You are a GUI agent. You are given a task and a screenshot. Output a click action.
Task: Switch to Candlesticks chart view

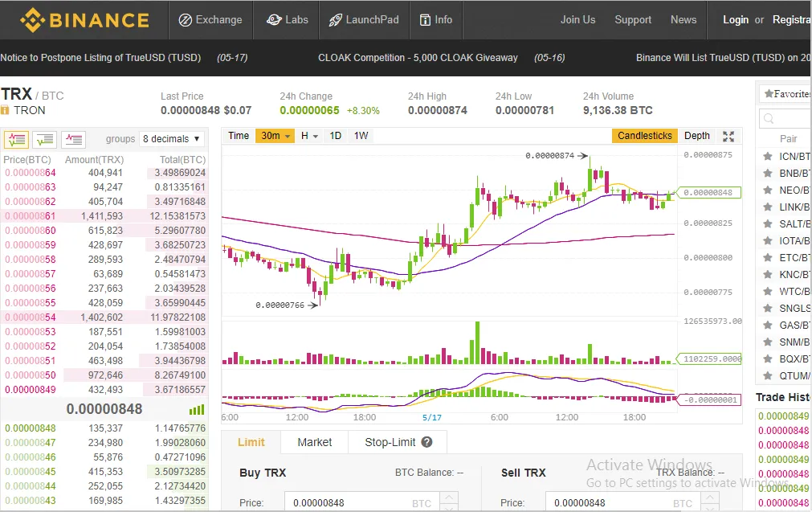[x=645, y=136]
